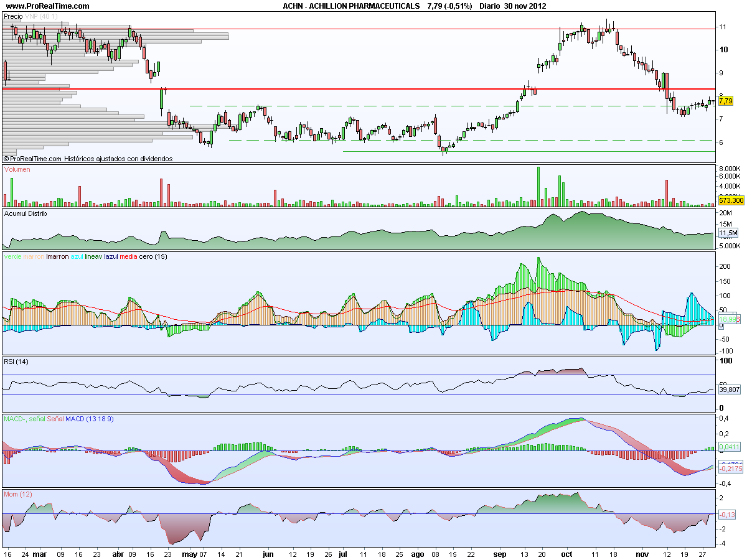Viewport: 747px width, 560px height.
Task: Click the 39,807 RSI value tag
Action: 730,390
